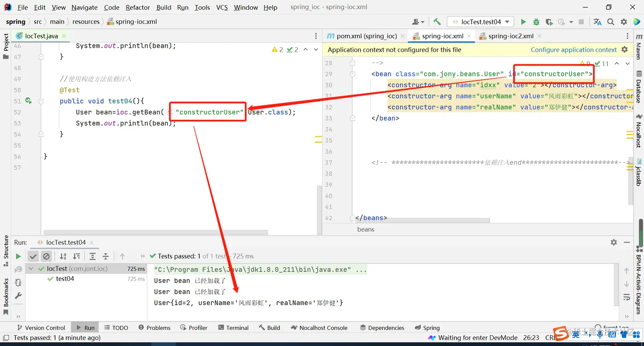The width and height of the screenshot is (644, 346).
Task: Select the IocTest.java editor tab
Action: pyautogui.click(x=41, y=36)
